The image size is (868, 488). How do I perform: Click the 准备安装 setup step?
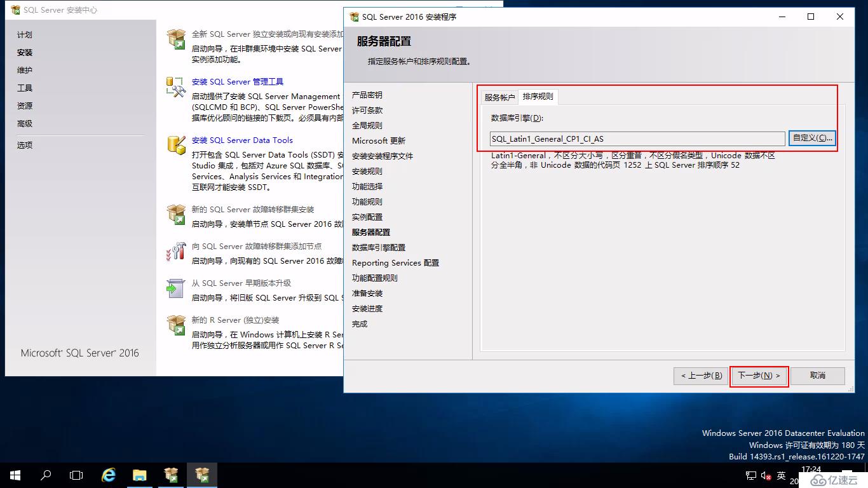pyautogui.click(x=367, y=294)
